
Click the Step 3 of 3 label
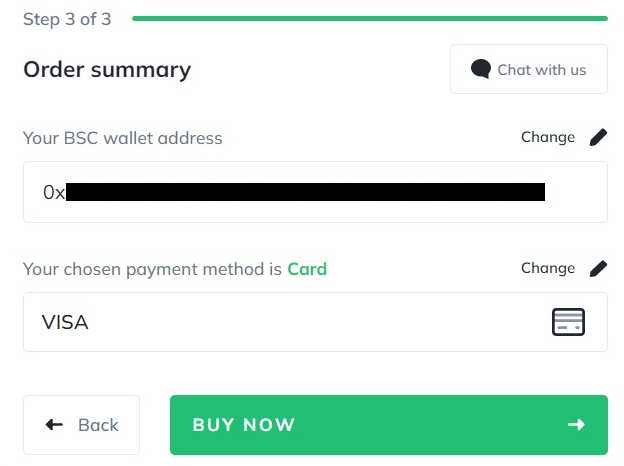[x=67, y=19]
